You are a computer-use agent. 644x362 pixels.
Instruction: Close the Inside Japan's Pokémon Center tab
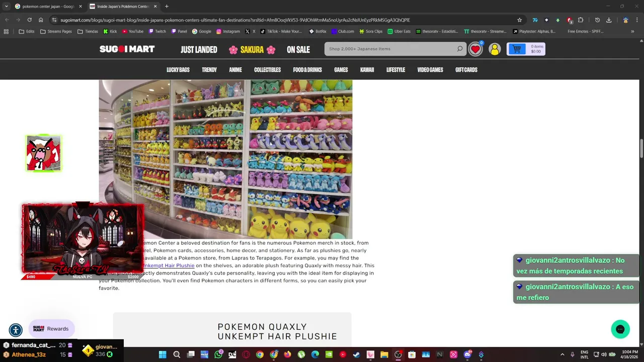point(155,7)
